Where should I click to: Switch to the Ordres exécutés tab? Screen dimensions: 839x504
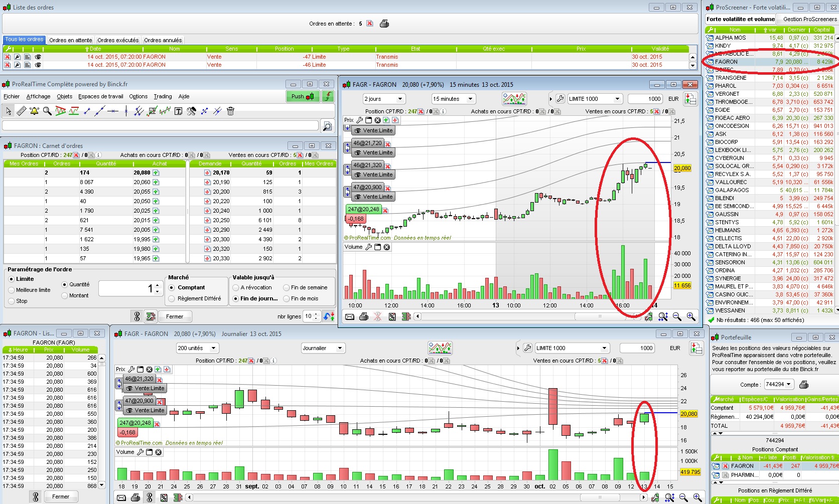coord(118,40)
